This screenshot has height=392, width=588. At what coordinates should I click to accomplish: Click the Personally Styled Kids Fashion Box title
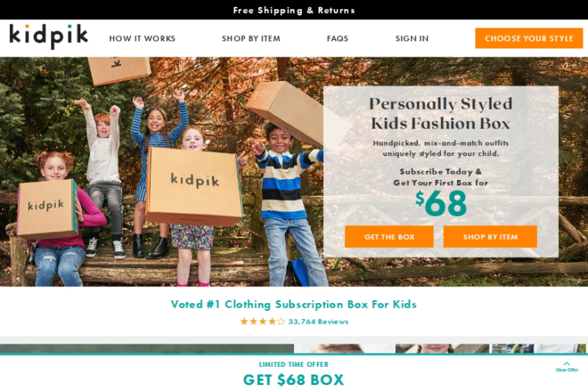(x=441, y=113)
